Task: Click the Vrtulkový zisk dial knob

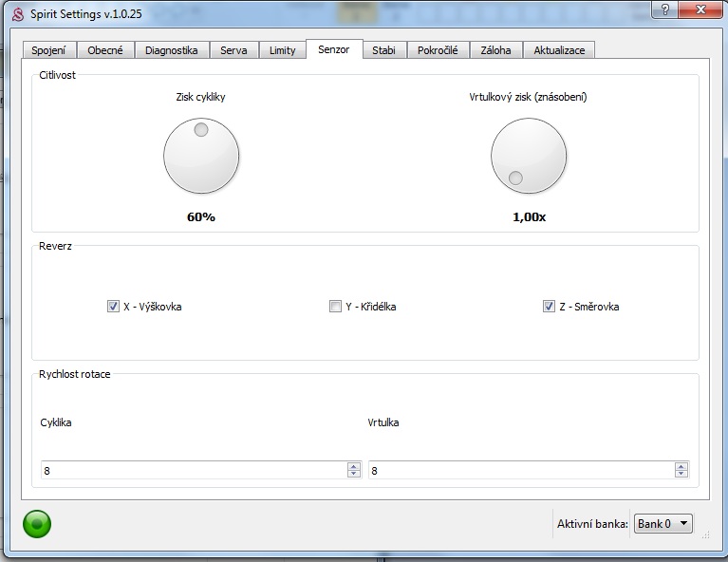Action: [529, 156]
